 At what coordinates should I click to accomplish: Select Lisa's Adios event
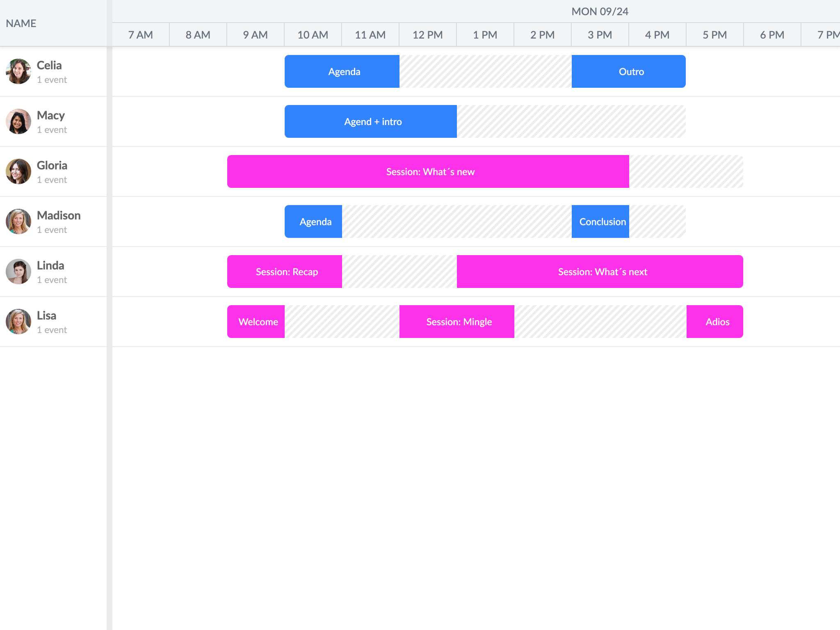715,322
